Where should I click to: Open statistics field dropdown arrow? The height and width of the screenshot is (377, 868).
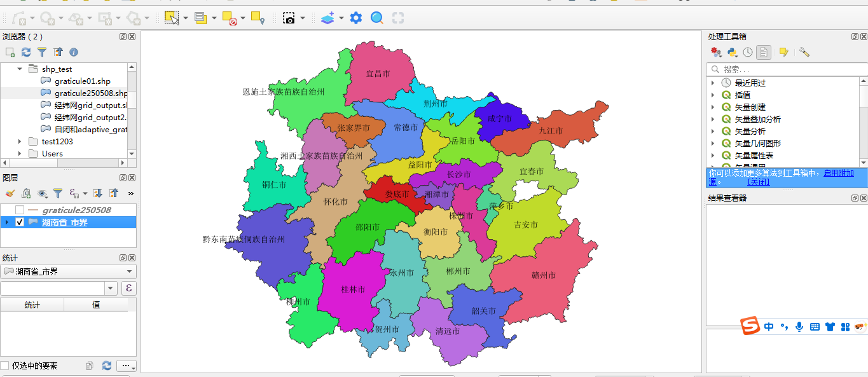click(x=111, y=288)
